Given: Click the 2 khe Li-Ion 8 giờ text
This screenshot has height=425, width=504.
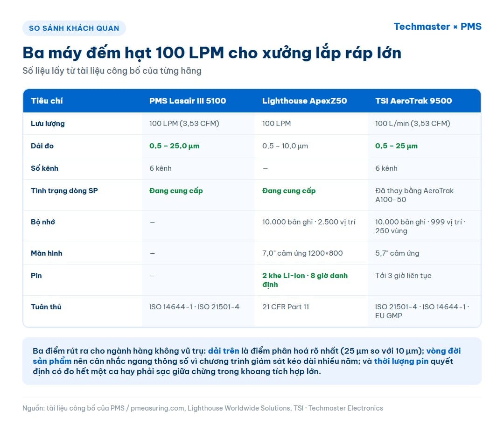Looking at the screenshot, I should [x=305, y=280].
